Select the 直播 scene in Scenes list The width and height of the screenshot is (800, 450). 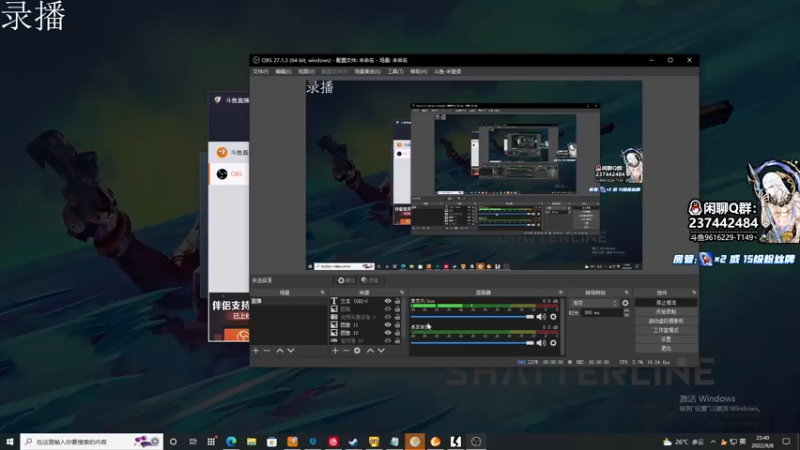[288, 301]
